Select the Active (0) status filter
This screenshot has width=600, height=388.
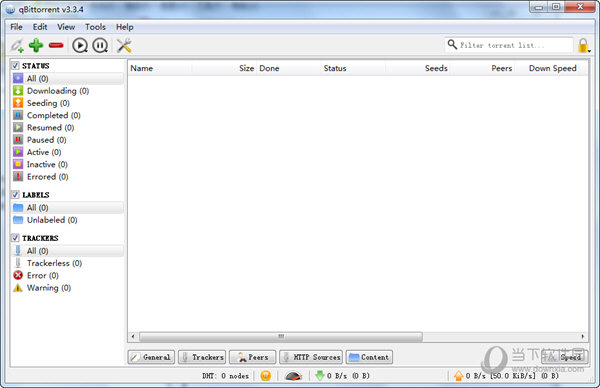pyautogui.click(x=68, y=152)
